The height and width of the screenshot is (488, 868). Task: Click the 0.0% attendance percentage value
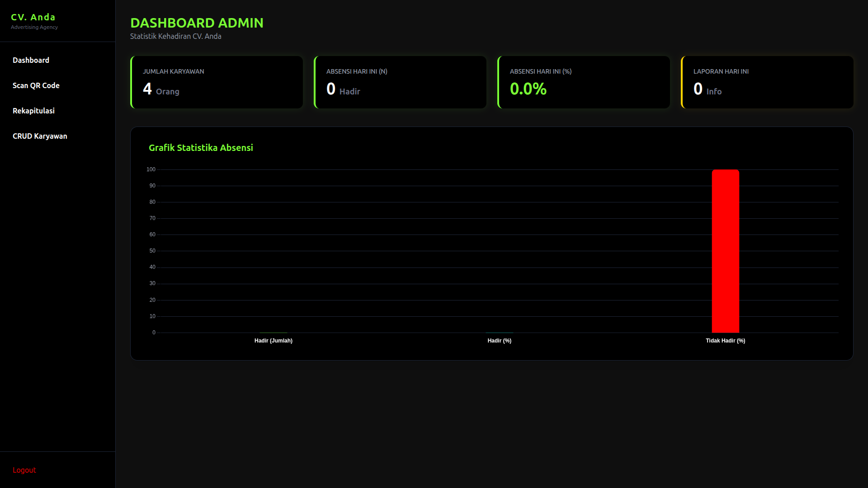(x=528, y=89)
